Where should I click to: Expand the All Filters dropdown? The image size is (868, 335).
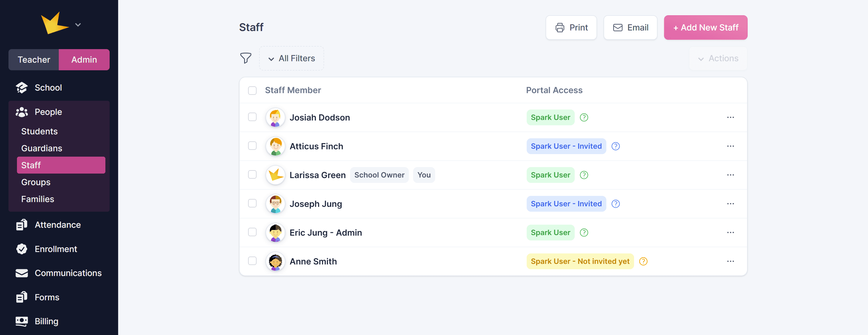pos(292,59)
